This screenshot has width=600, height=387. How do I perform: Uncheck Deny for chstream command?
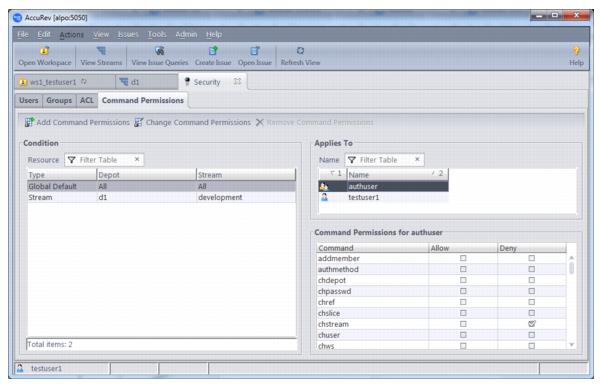pyautogui.click(x=532, y=324)
